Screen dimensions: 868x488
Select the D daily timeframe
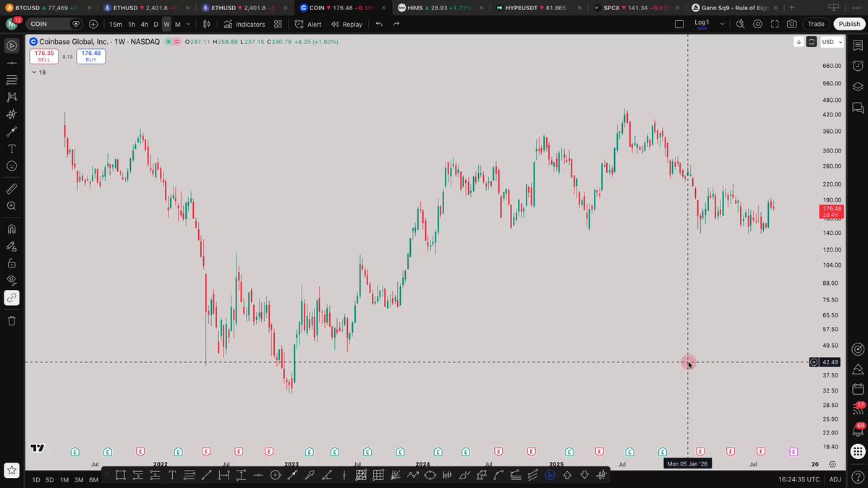point(156,24)
